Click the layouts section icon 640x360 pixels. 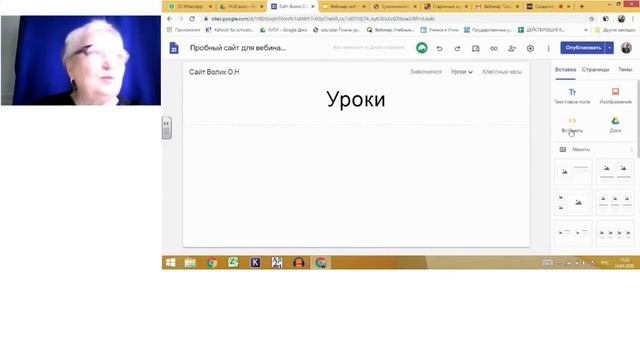[x=562, y=149]
